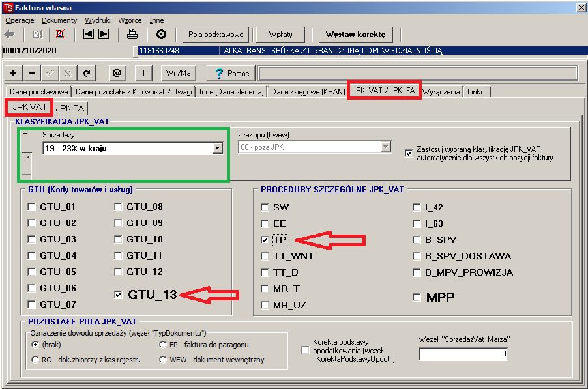The height and width of the screenshot is (389, 588).
Task: Click the @ email button
Action: (x=117, y=73)
